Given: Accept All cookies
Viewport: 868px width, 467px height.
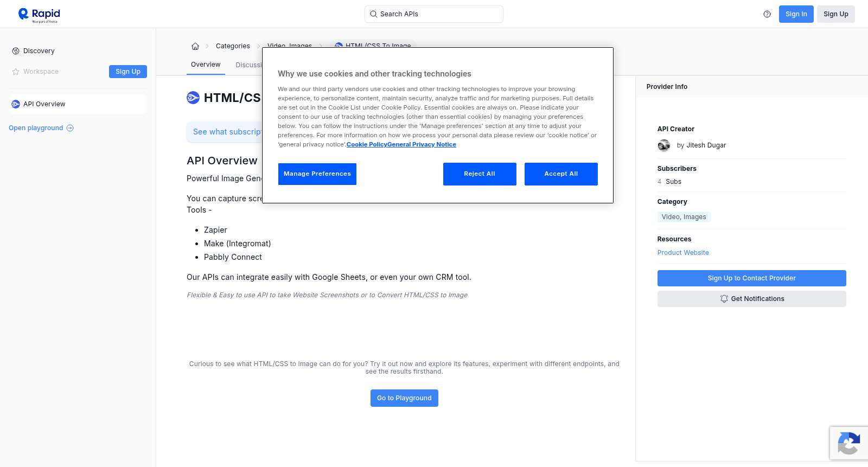Looking at the screenshot, I should pos(561,174).
